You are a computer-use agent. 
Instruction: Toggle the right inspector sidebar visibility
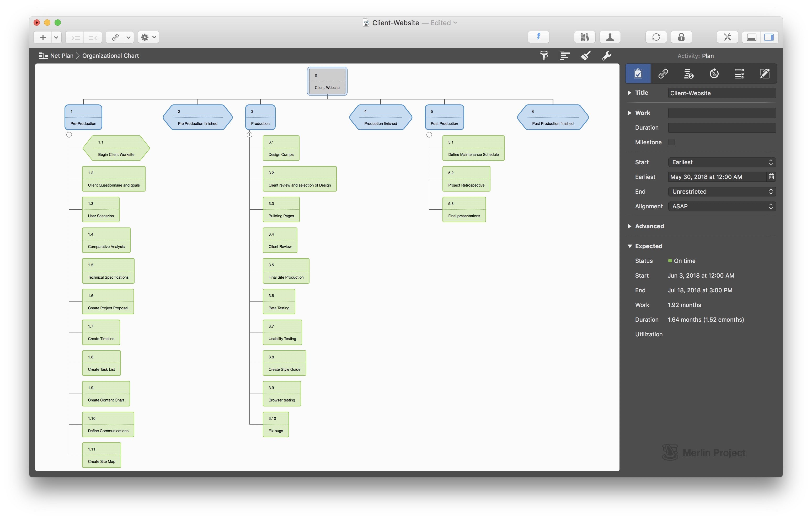[x=769, y=37]
